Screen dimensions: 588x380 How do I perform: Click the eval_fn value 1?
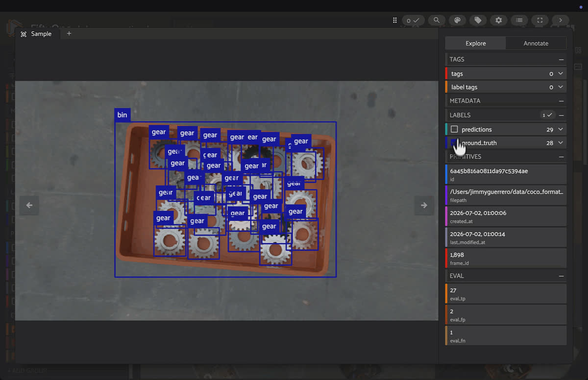coord(451,332)
